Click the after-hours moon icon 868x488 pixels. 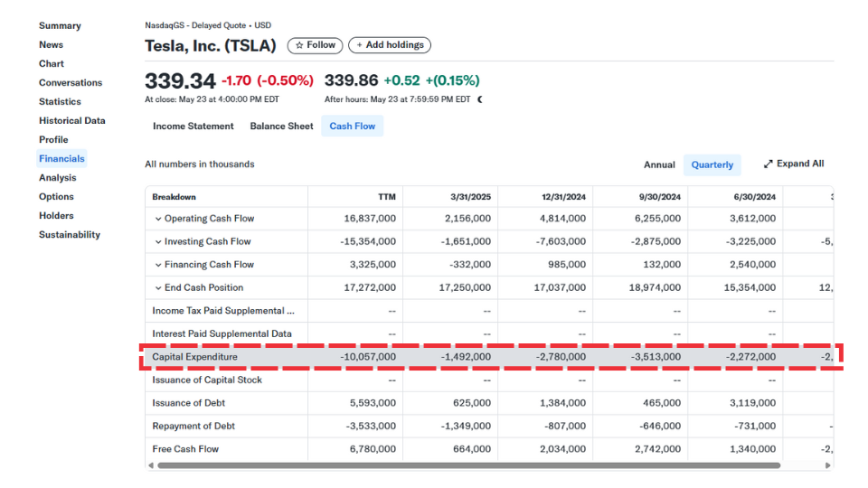pos(480,99)
